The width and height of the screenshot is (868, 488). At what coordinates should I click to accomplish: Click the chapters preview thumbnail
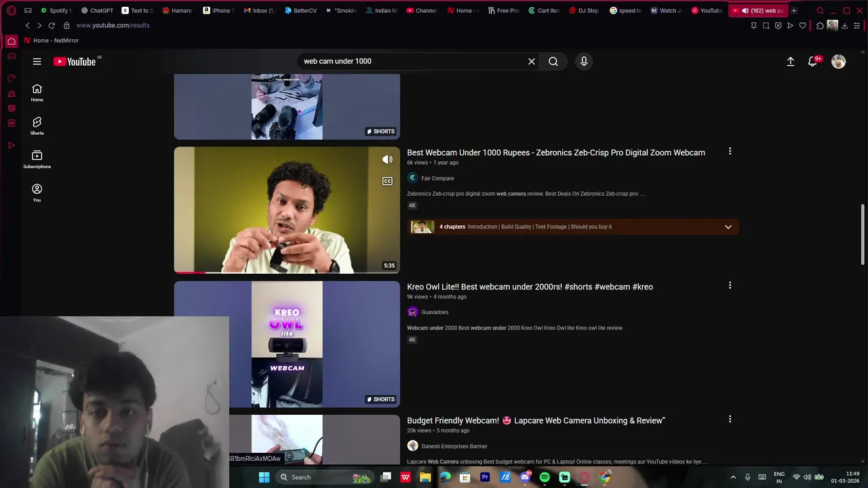pos(422,226)
